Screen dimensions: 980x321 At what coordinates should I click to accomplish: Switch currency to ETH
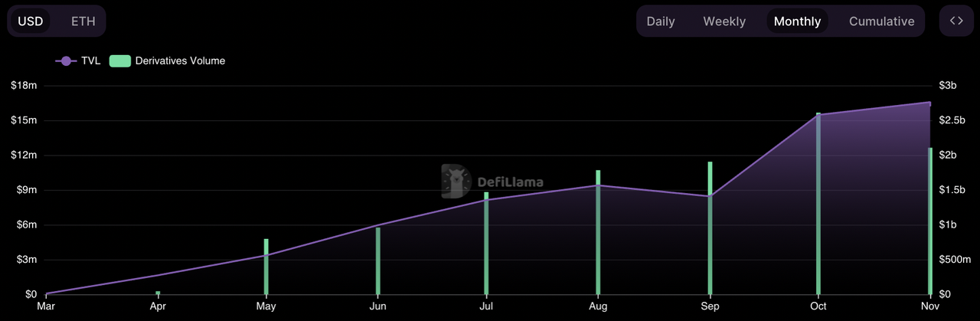[83, 21]
